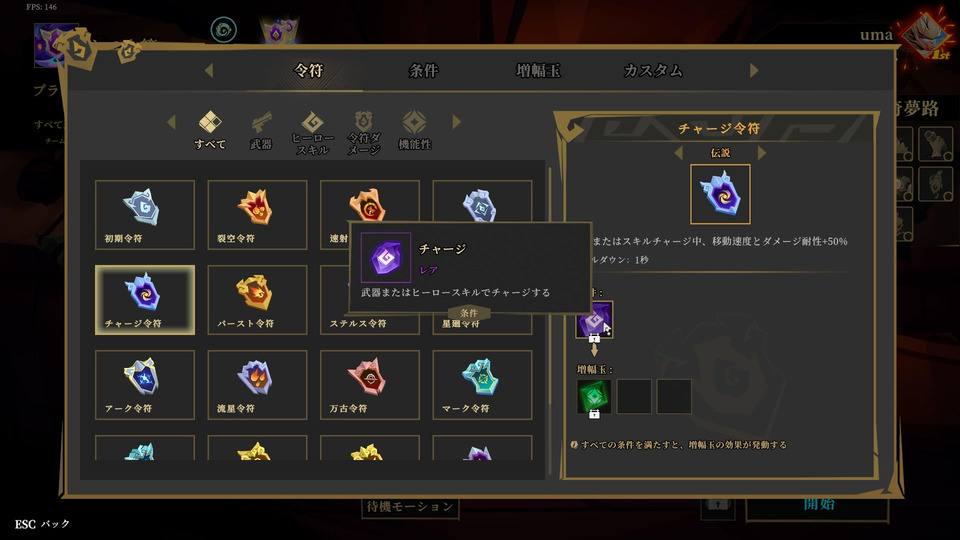
Task: Select the 裂空令符 card
Action: (257, 214)
